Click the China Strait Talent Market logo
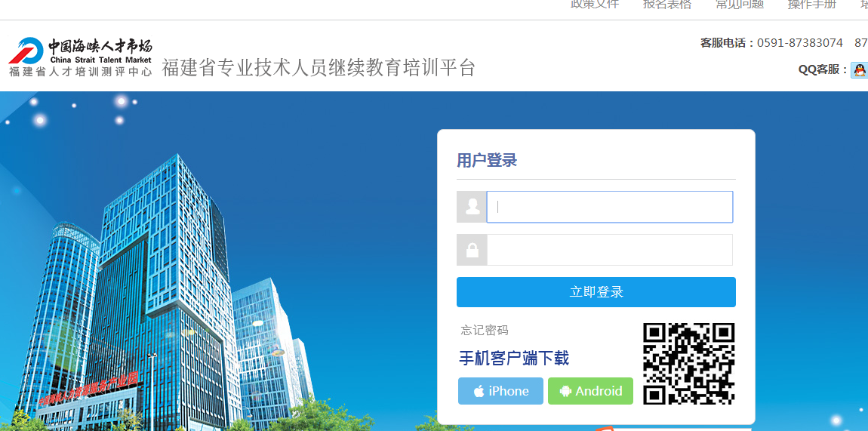The width and height of the screenshot is (868, 431). [x=80, y=57]
